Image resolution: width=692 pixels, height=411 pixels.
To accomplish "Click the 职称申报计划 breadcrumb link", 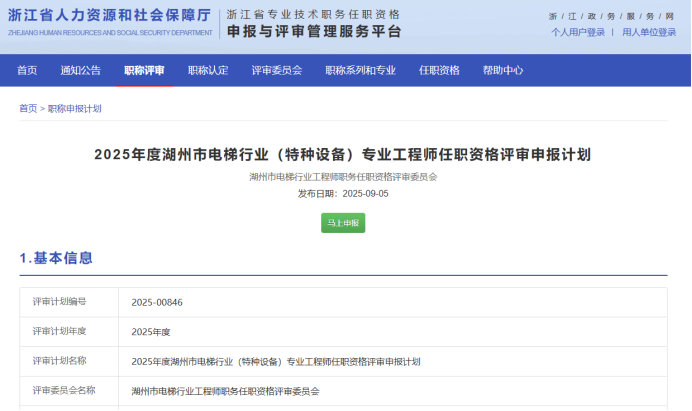I will pos(75,108).
